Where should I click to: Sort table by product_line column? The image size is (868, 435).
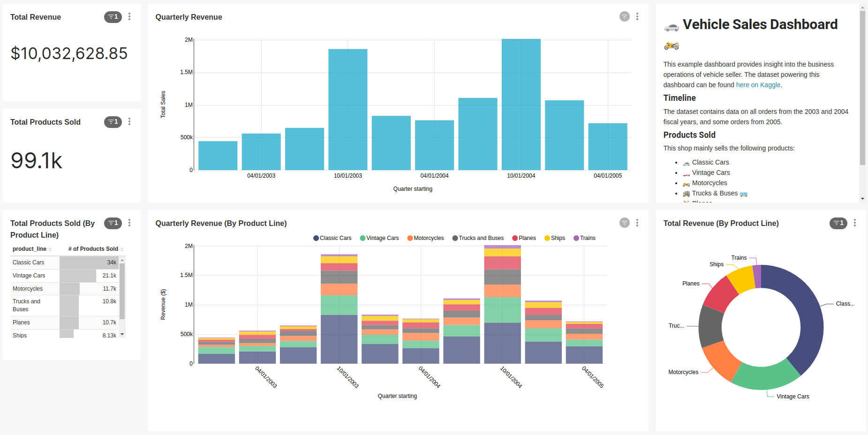(32, 249)
